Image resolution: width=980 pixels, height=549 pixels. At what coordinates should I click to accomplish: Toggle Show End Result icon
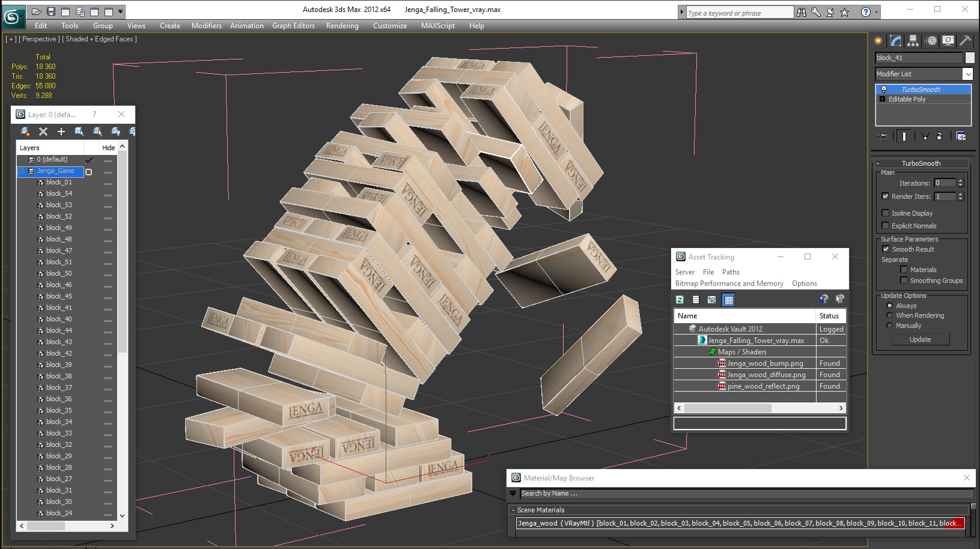click(x=904, y=136)
